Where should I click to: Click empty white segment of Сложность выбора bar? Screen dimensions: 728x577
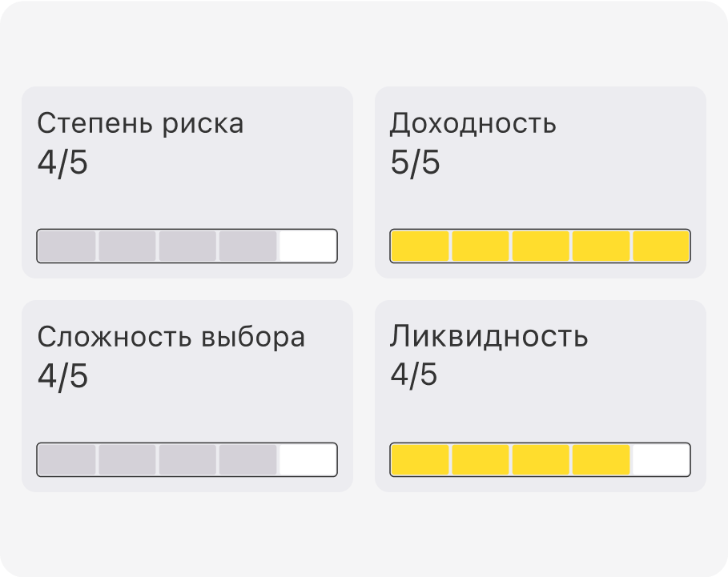tap(307, 459)
